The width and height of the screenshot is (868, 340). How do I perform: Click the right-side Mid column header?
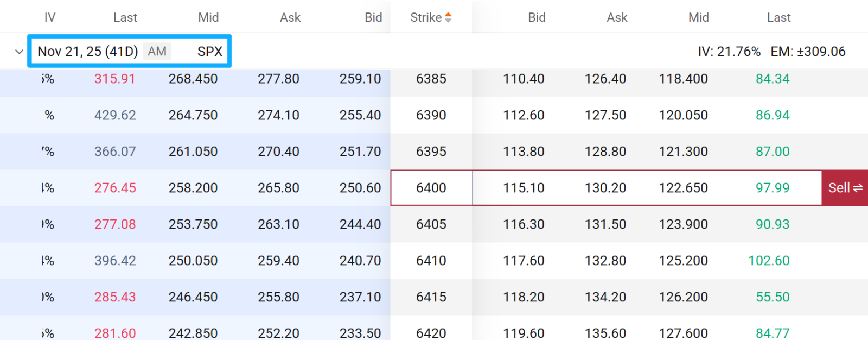tap(698, 17)
